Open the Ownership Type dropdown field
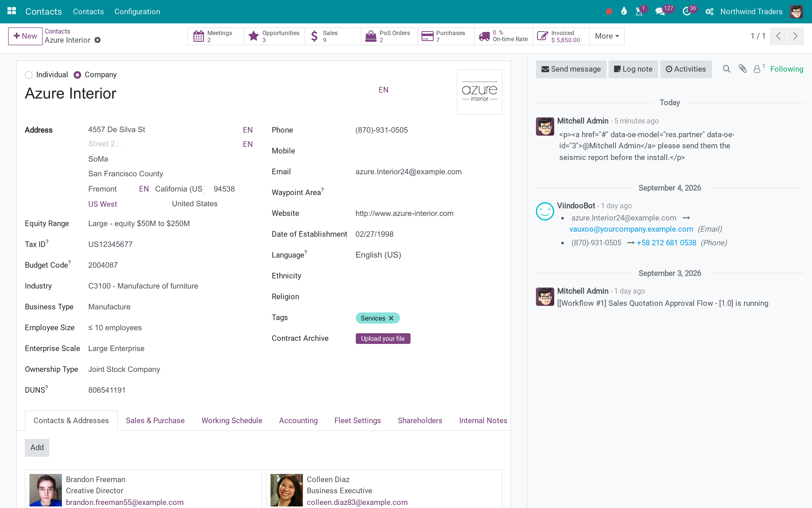This screenshot has height=508, width=812. (x=170, y=369)
